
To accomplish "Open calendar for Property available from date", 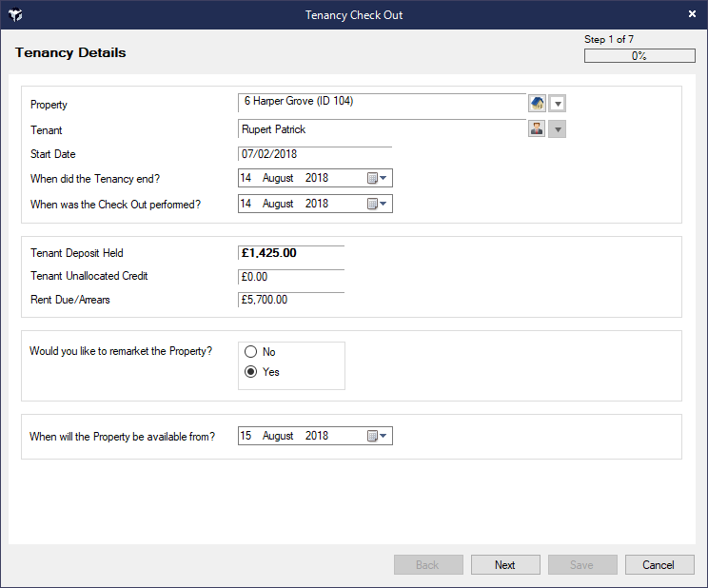I will point(377,436).
